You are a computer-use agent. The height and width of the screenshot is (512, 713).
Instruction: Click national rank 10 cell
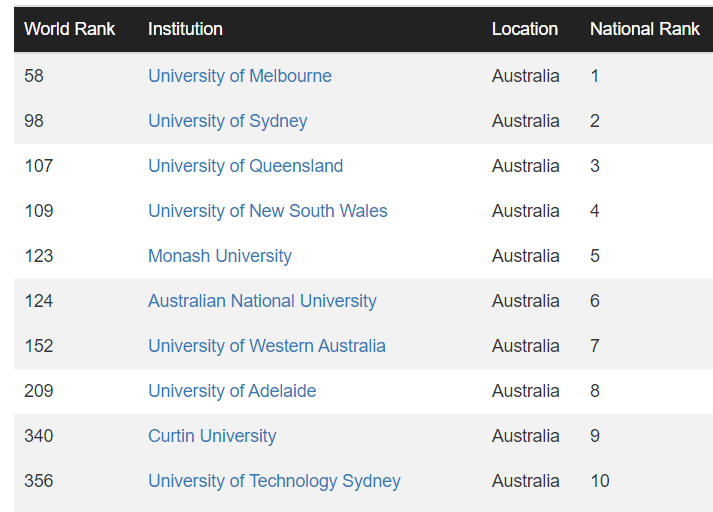pyautogui.click(x=600, y=481)
